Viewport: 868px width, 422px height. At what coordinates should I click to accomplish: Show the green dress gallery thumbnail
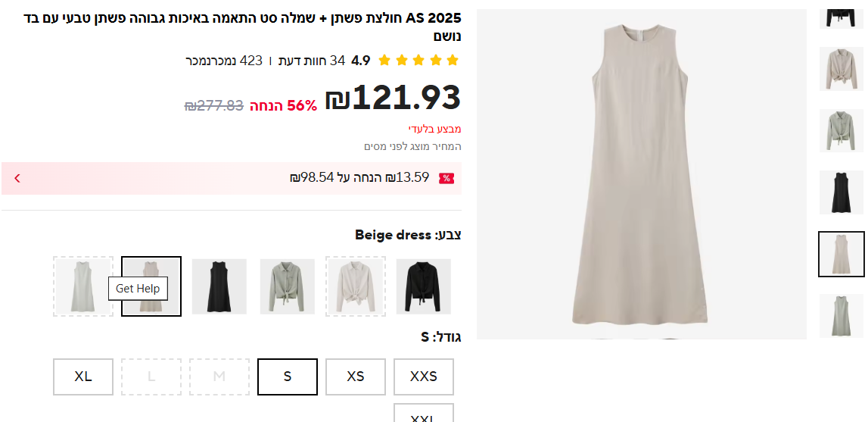pos(841,315)
